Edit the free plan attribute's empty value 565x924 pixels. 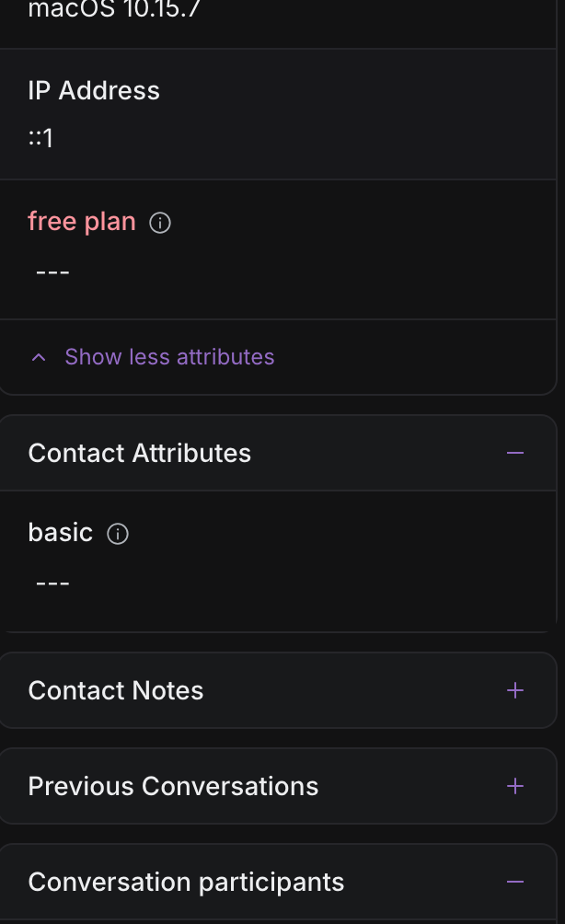coord(52,272)
